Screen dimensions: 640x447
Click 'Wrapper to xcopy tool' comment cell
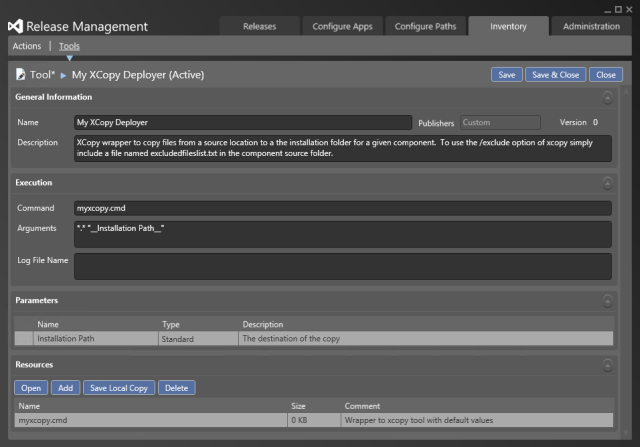(x=477, y=420)
